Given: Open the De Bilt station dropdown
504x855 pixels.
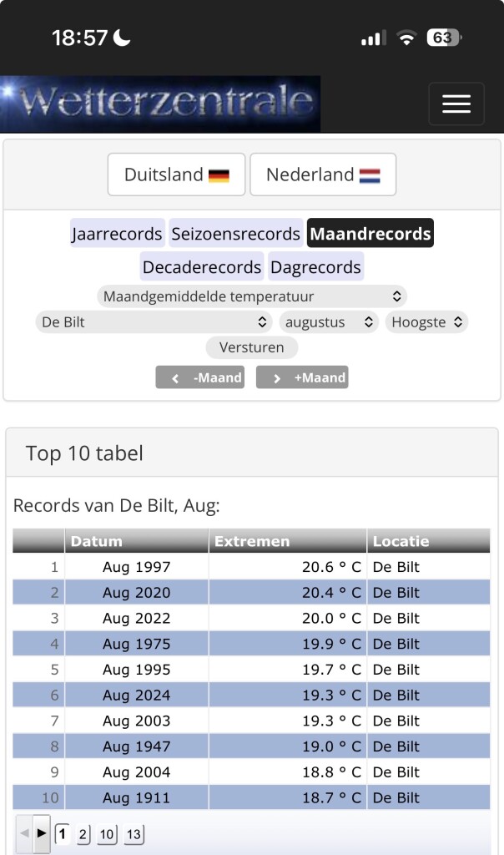Looking at the screenshot, I should pos(154,321).
